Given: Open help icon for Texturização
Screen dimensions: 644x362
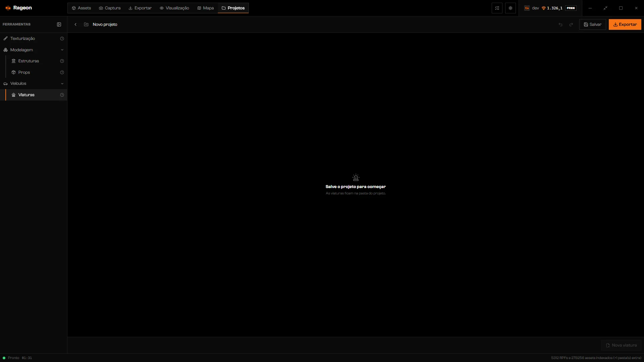Looking at the screenshot, I should pyautogui.click(x=62, y=39).
